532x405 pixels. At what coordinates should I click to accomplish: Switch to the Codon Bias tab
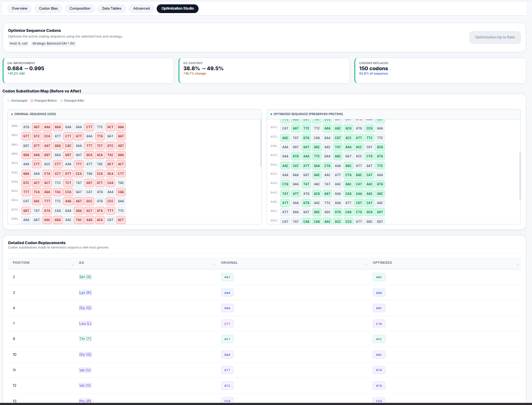coord(48,8)
